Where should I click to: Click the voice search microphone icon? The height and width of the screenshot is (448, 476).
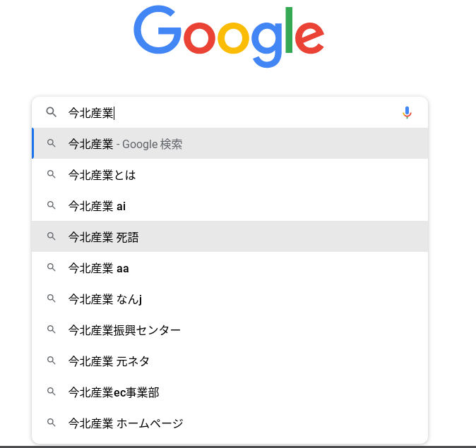pos(407,112)
